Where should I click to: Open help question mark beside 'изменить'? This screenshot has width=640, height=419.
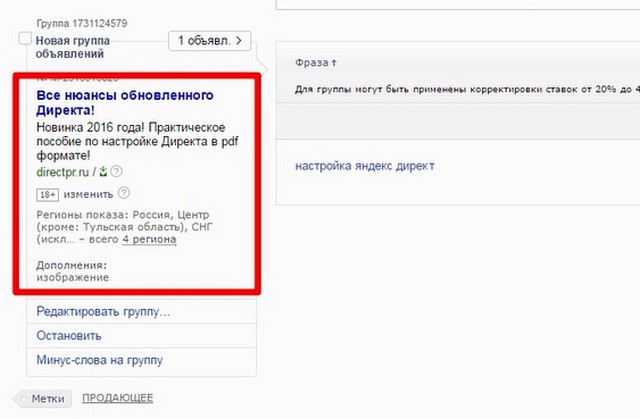coord(124,193)
